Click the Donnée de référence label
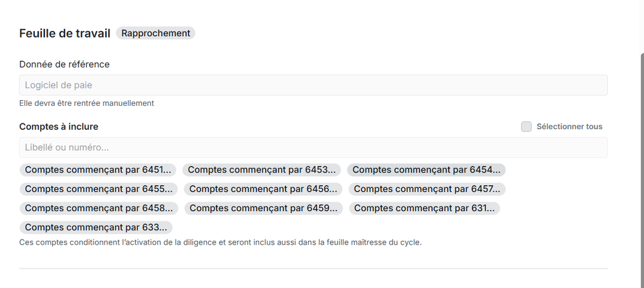Viewport: 644px width, 288px height. [x=64, y=64]
